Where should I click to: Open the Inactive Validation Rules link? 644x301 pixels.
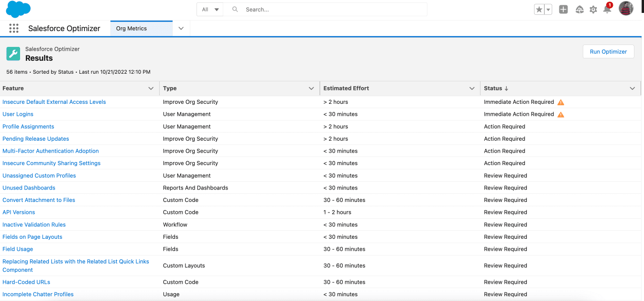[34, 225]
